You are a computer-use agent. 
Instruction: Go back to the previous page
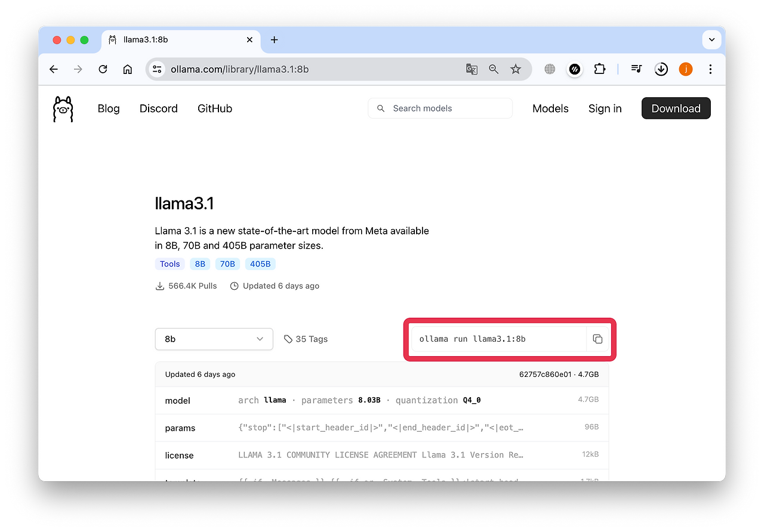click(x=54, y=69)
